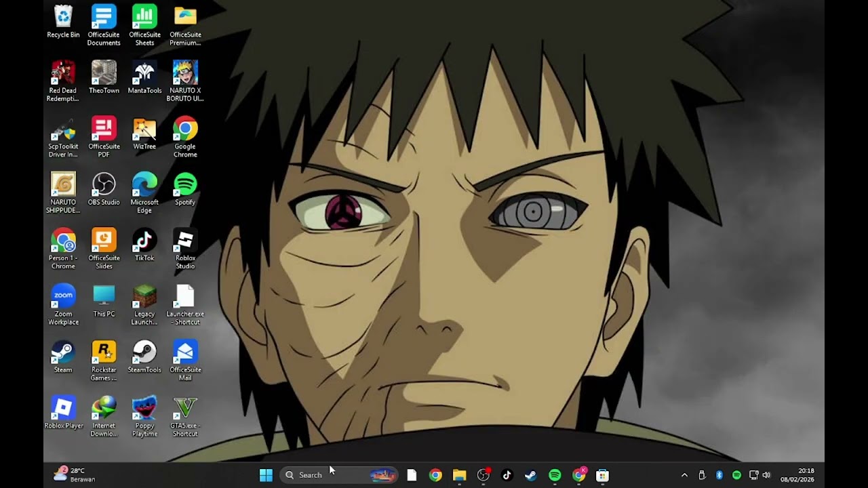Select the NARUTO X BORUTO desktop icon
This screenshot has width=868, height=488.
185,81
